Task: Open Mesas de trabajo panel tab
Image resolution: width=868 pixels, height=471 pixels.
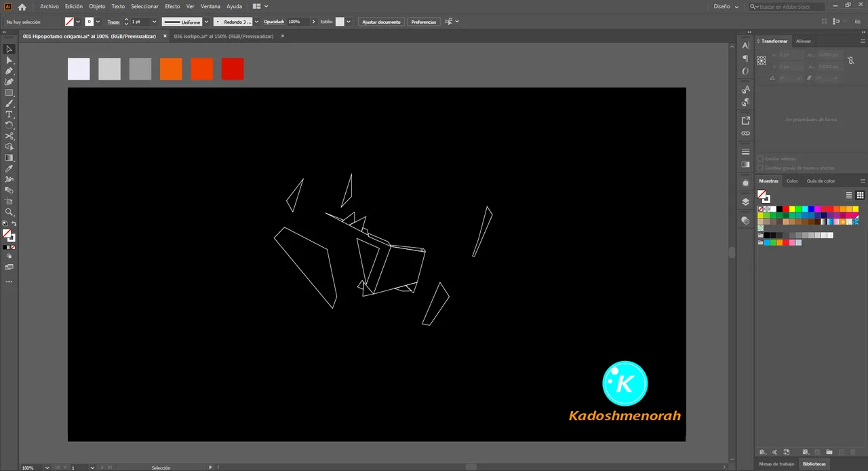Action: pos(776,464)
